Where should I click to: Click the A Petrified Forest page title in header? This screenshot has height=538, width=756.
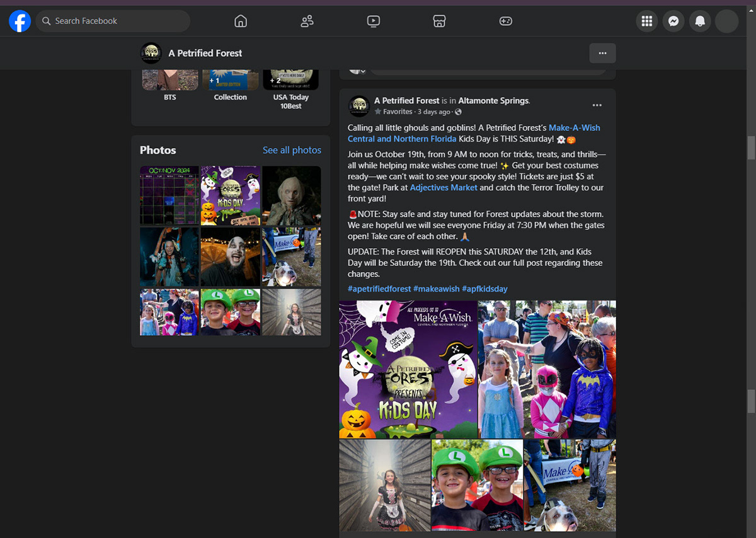[205, 53]
